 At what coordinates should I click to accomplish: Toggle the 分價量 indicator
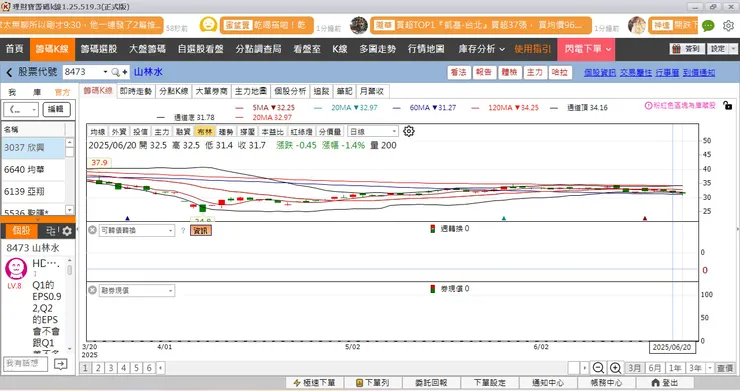click(x=329, y=131)
